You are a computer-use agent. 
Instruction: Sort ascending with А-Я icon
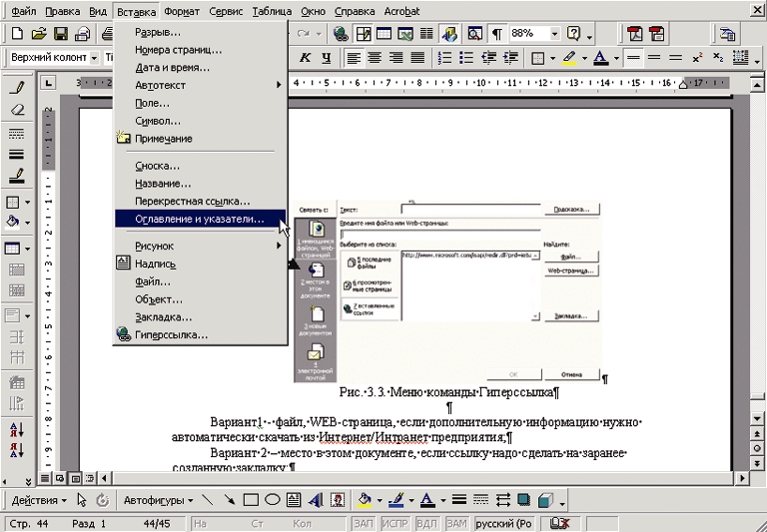[x=17, y=429]
